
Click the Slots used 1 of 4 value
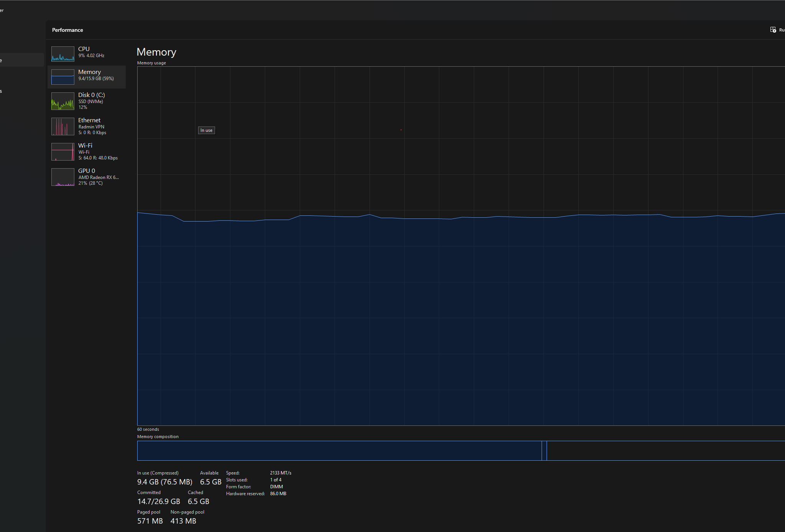pos(276,480)
